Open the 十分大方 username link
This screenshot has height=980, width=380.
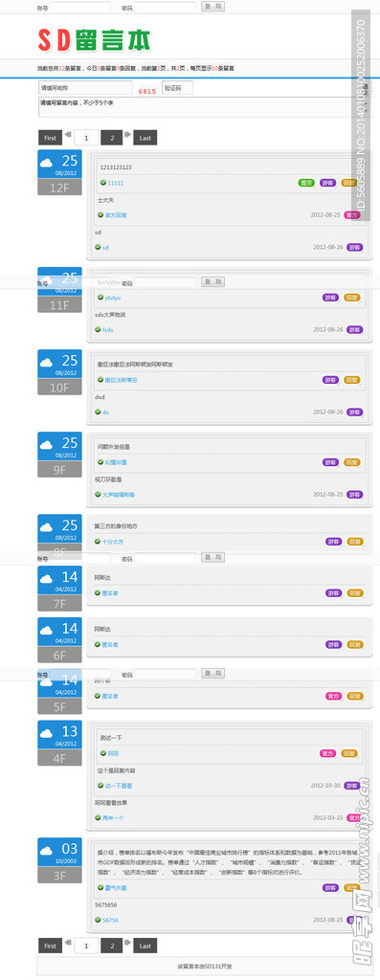coord(113,542)
